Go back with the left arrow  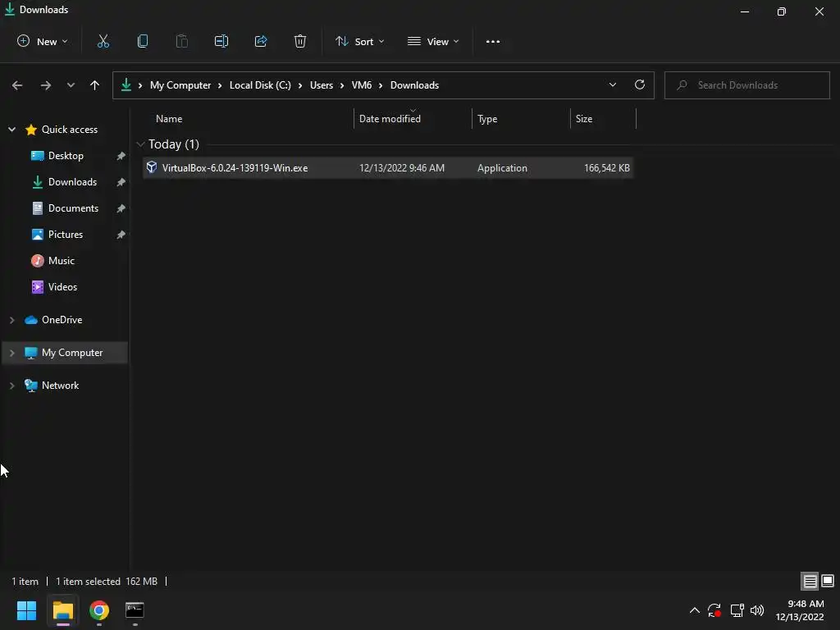(x=17, y=85)
